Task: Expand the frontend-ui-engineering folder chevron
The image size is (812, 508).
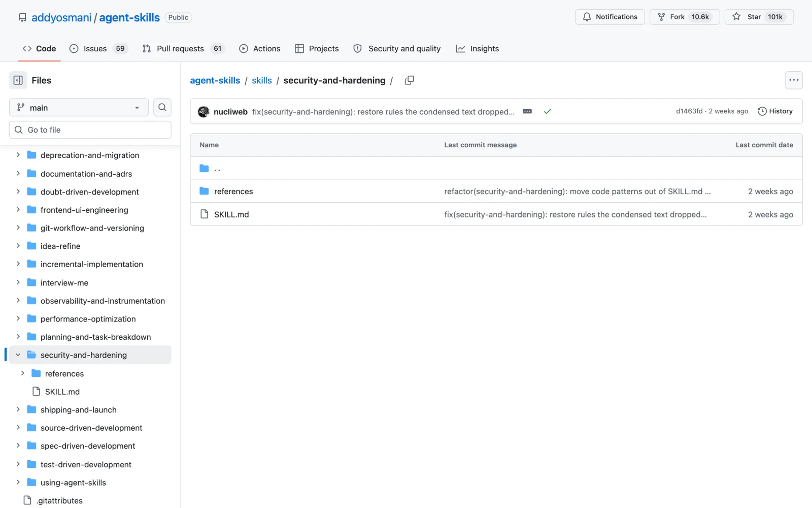Action: point(18,210)
